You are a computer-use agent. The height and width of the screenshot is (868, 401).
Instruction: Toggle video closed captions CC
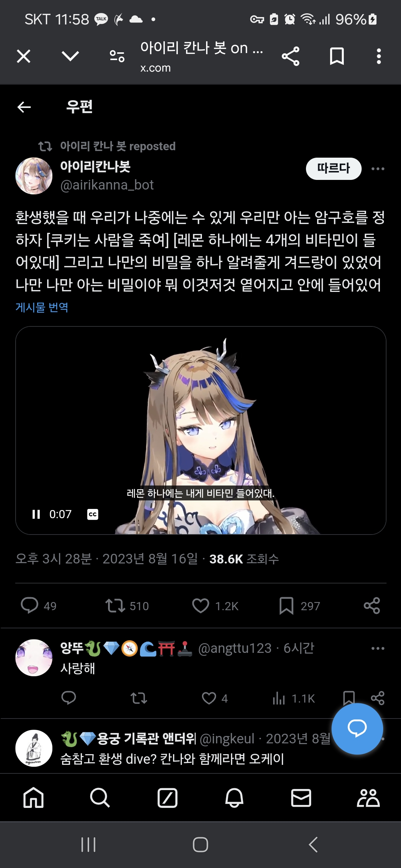(92, 514)
